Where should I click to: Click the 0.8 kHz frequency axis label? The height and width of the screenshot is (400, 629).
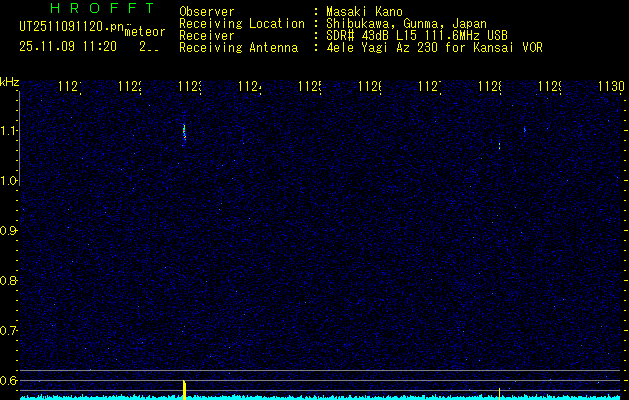click(8, 280)
